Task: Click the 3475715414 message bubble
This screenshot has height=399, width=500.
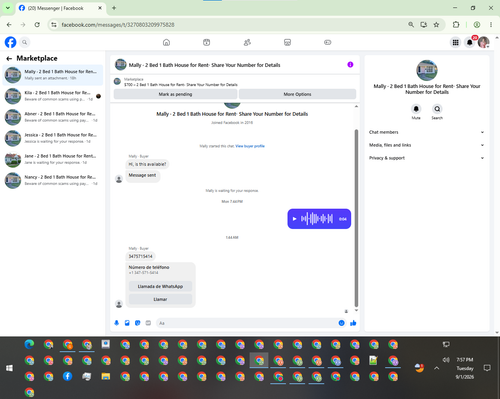Action: 140,256
